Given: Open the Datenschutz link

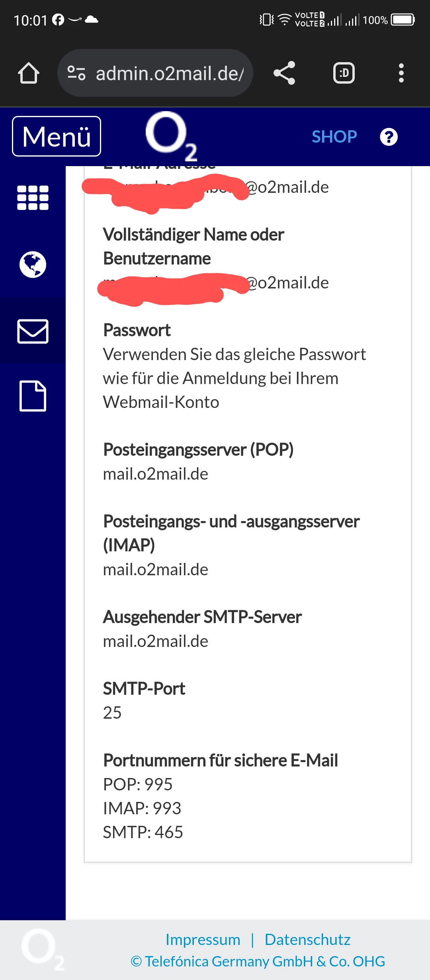Looking at the screenshot, I should [x=307, y=939].
